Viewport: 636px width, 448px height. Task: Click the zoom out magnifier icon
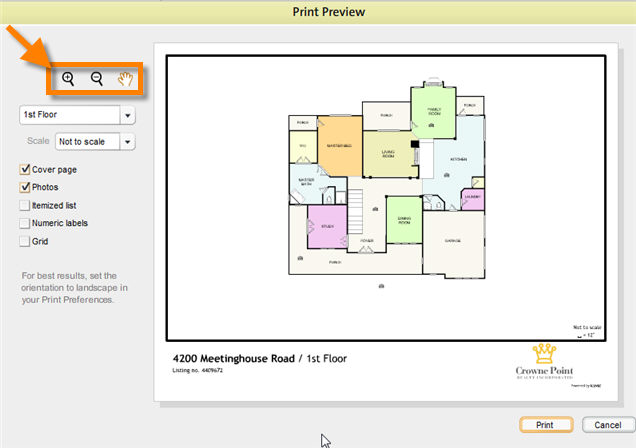coord(97,79)
